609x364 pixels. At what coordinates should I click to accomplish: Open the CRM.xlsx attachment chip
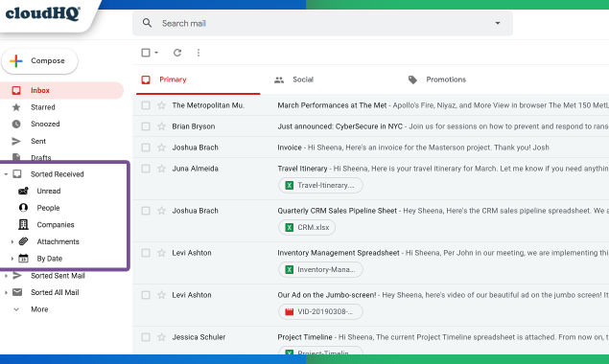click(x=307, y=227)
